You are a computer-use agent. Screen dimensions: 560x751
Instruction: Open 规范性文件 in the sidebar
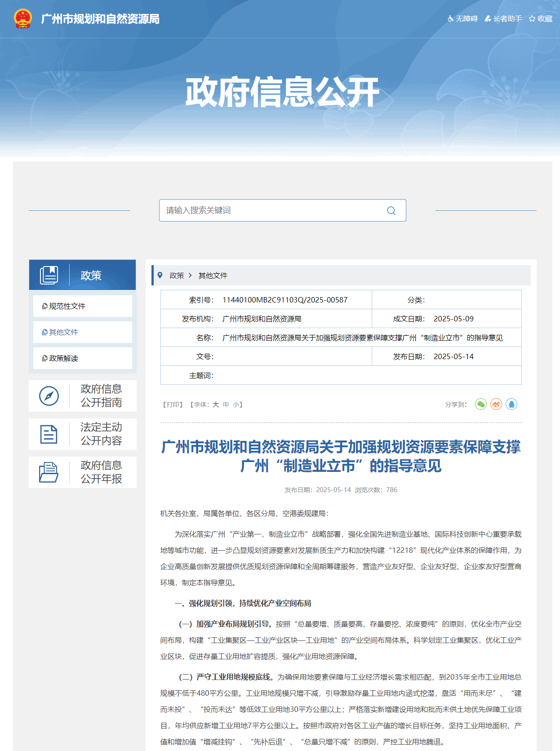coord(67,306)
